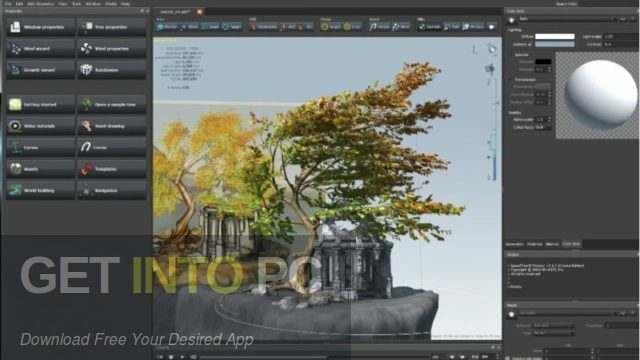Open the first dropdown in Masks panel
This screenshot has width=640, height=360.
point(554,326)
